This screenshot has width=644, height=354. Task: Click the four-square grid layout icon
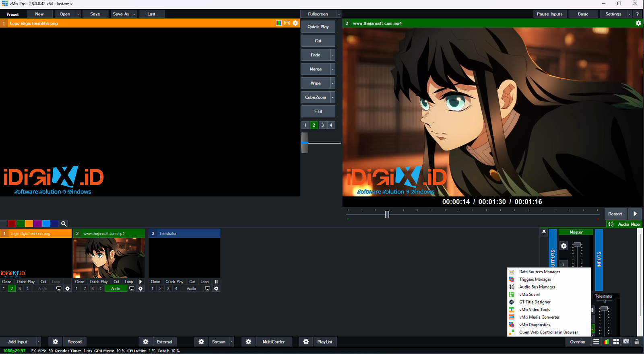click(x=616, y=342)
